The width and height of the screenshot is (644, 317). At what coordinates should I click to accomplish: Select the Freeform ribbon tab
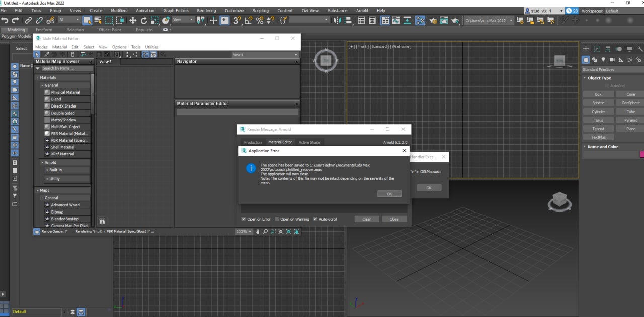pos(44,30)
